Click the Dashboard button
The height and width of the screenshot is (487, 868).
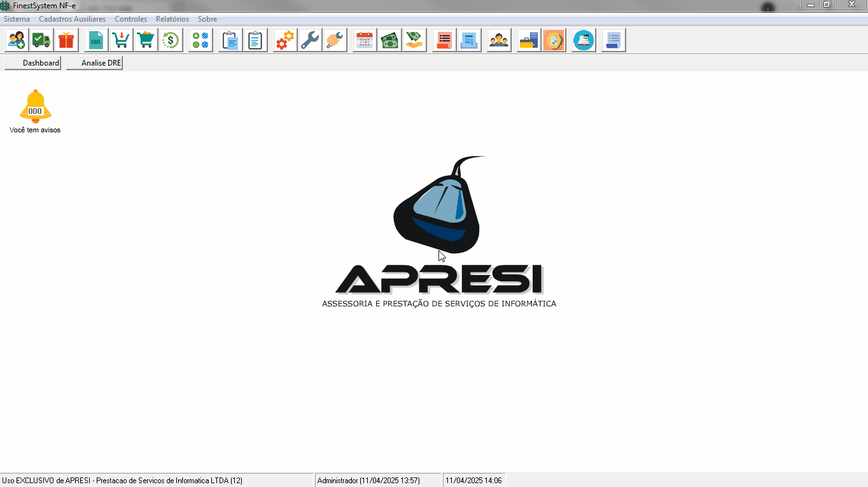point(33,63)
